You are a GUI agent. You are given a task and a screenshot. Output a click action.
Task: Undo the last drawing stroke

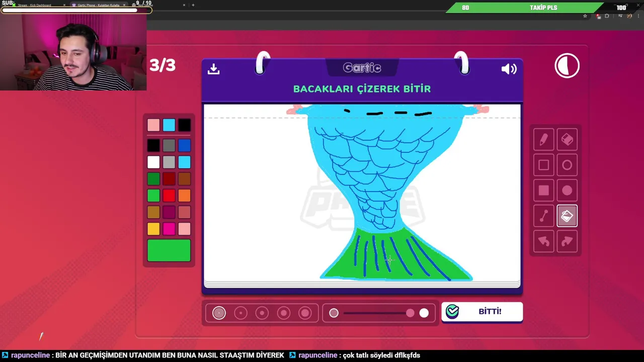pyautogui.click(x=543, y=241)
